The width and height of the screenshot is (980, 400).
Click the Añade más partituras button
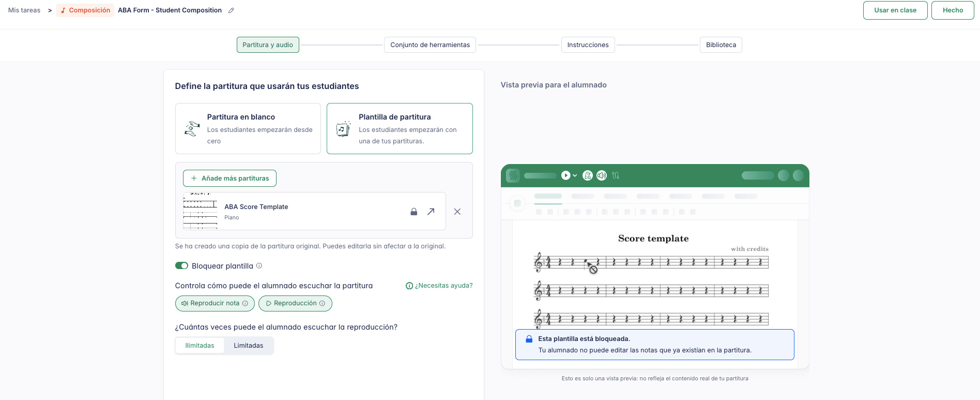click(229, 179)
